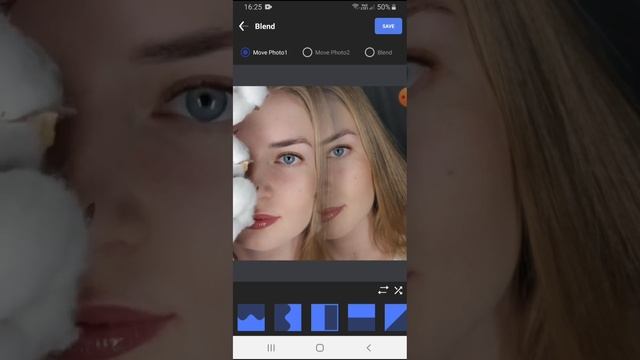Tap the blended photo preview canvas
The image size is (640, 360).
(x=320, y=173)
